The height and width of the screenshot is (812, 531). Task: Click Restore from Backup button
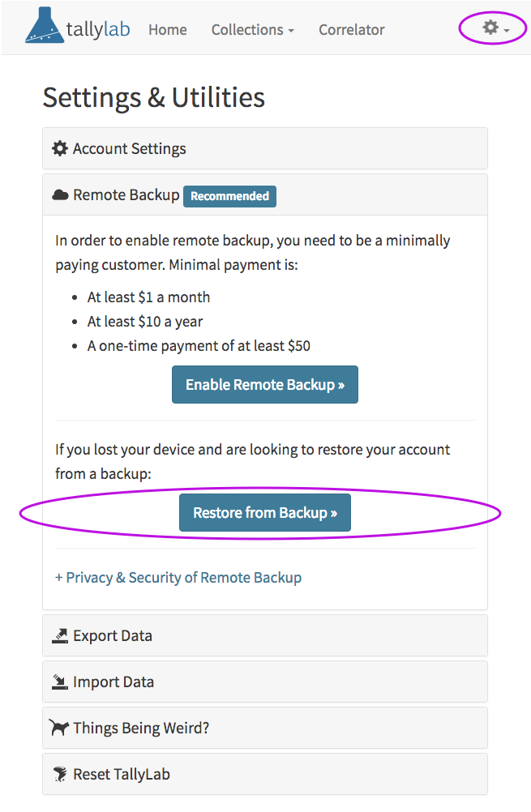pos(265,513)
